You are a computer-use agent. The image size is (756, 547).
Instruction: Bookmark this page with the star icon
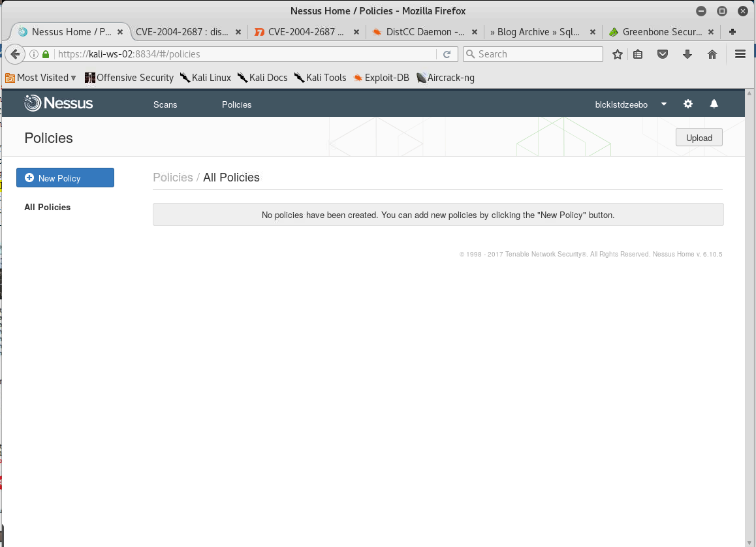617,54
